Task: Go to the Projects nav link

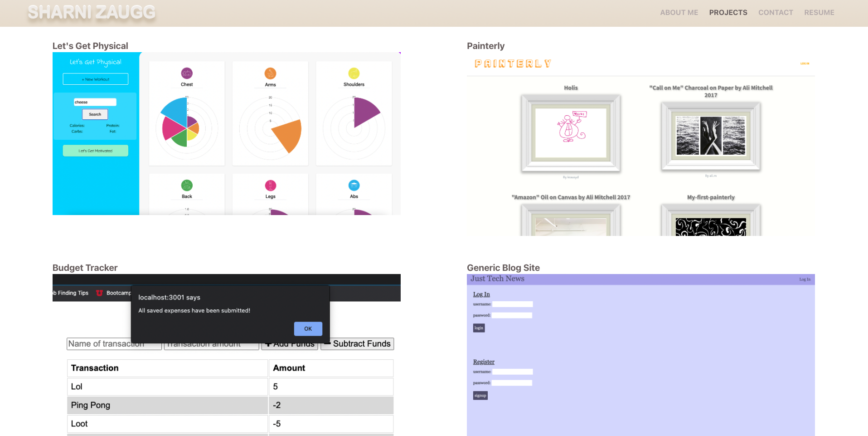Action: point(728,13)
